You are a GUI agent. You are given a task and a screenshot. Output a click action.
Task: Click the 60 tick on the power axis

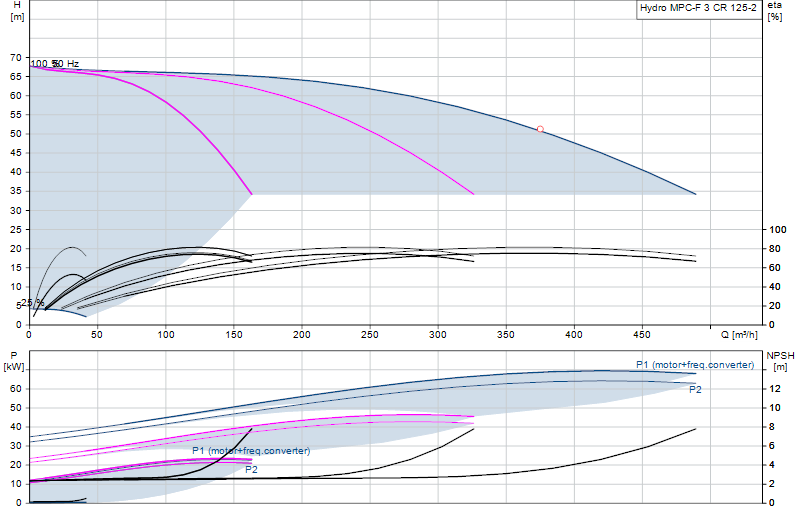[x=16, y=389]
